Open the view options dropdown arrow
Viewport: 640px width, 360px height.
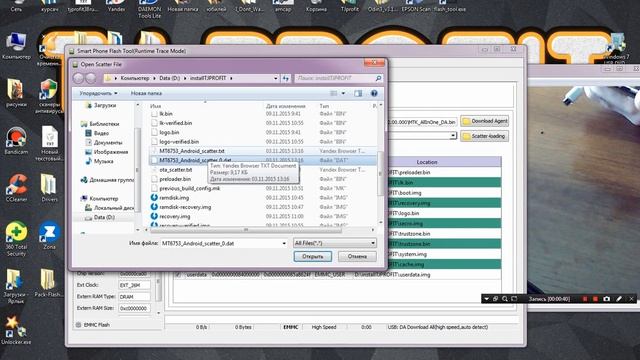pyautogui.click(x=343, y=93)
